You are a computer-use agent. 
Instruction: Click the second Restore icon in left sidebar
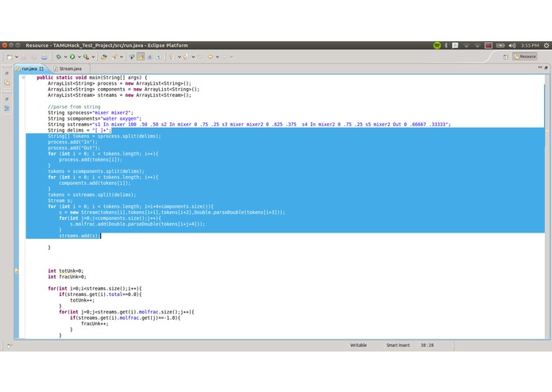tap(6, 99)
